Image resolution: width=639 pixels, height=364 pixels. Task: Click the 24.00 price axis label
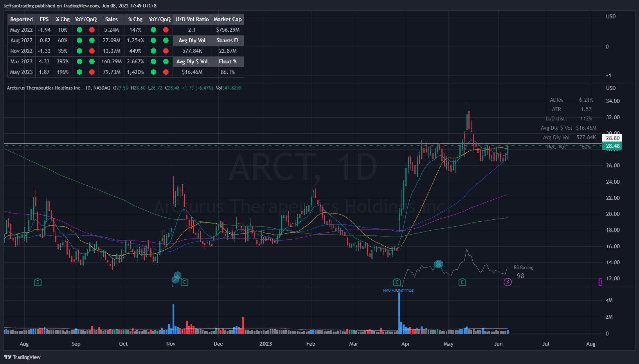click(613, 182)
